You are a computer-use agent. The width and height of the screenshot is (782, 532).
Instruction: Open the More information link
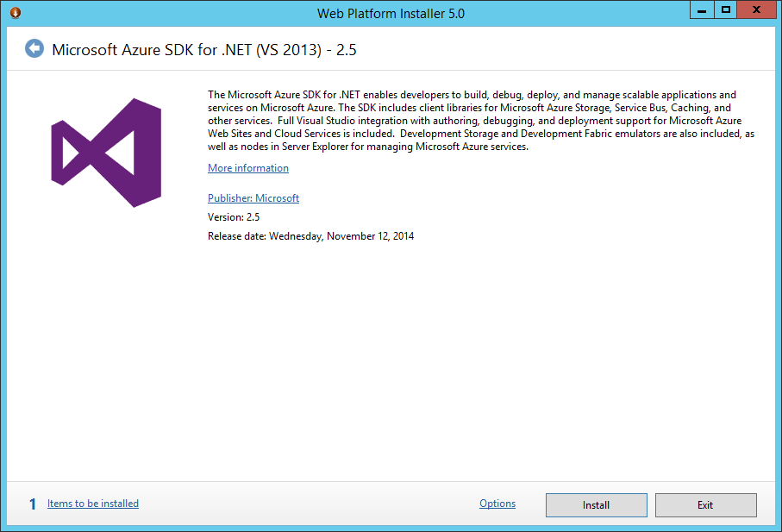point(247,167)
